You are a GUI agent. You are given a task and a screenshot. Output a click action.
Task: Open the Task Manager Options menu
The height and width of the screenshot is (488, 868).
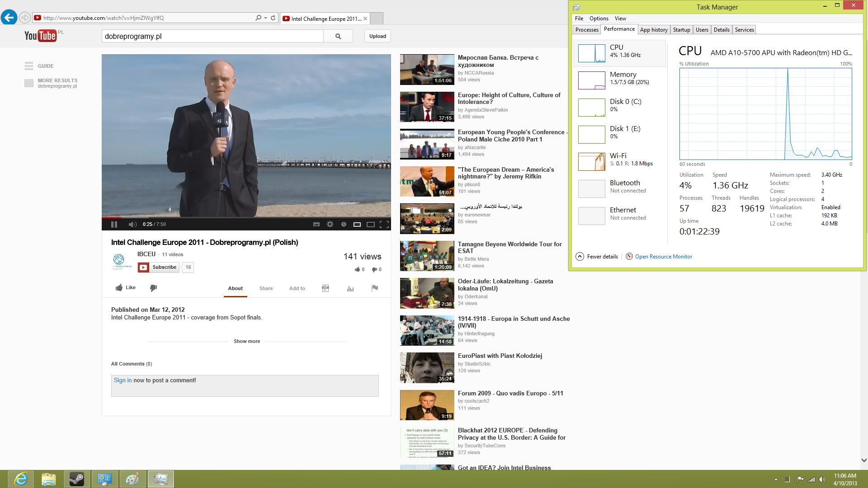(x=599, y=19)
